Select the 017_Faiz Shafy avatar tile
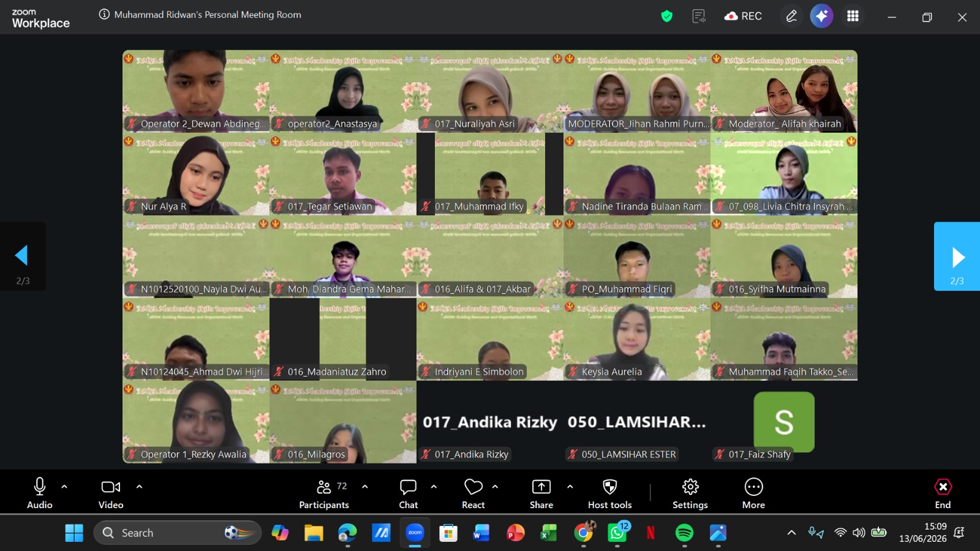This screenshot has width=980, height=551. (x=784, y=422)
